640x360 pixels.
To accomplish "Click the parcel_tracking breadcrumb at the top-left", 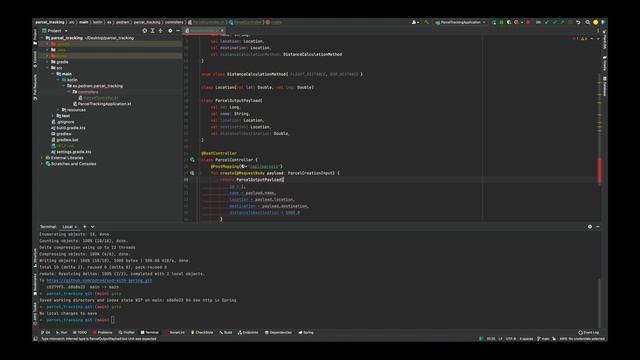I will 50,22.
